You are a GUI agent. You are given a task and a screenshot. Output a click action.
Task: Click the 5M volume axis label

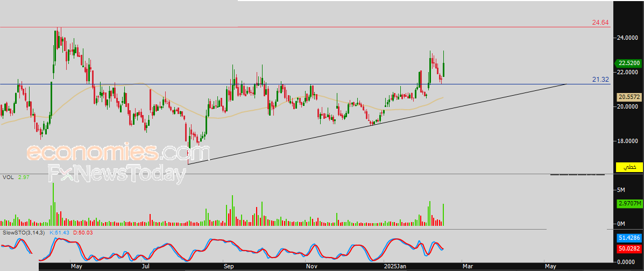tap(621, 190)
